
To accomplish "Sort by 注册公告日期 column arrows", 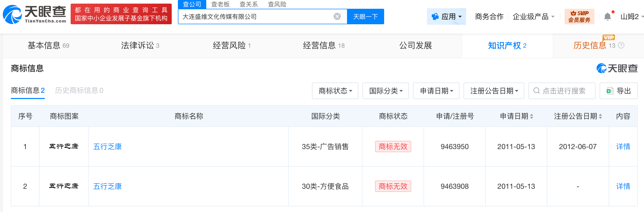I will click(600, 116).
